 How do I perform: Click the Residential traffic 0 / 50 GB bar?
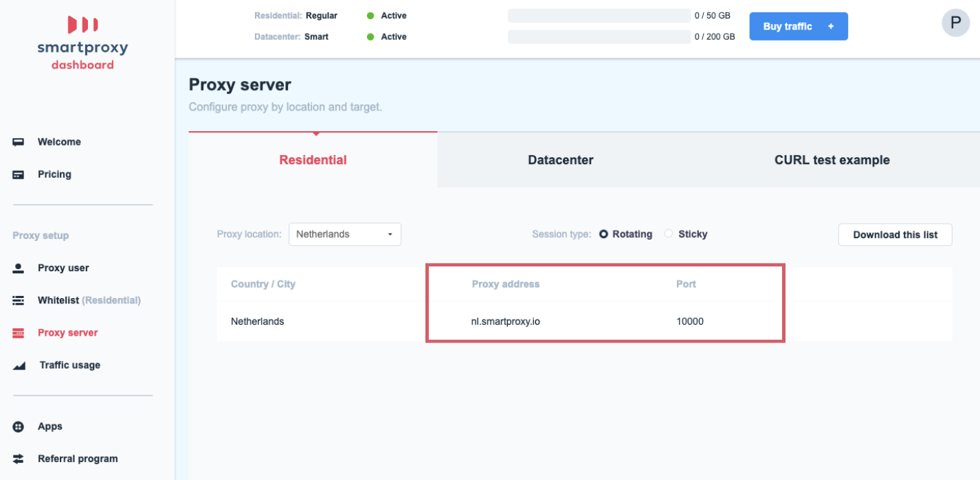tap(599, 16)
